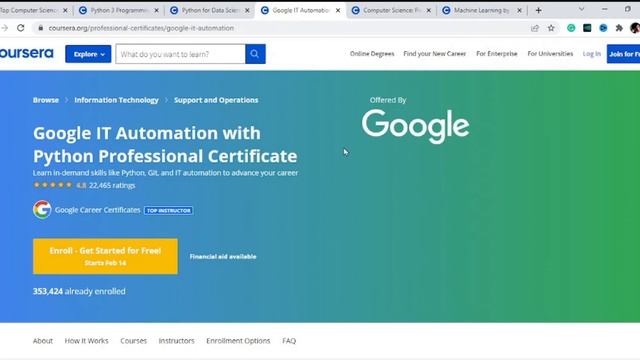Viewport: 640px width, 360px height.
Task: Click the Coursera logo
Action: [x=27, y=53]
